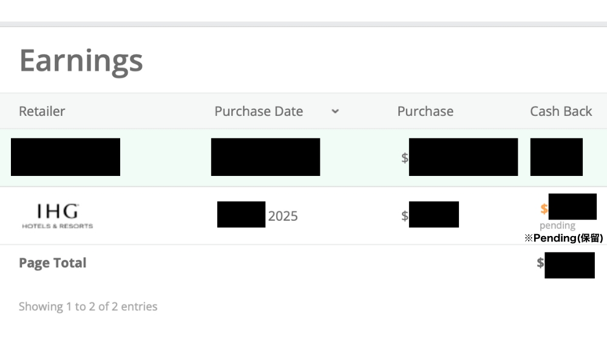
Task: Click the Purchase column header
Action: pos(425,112)
